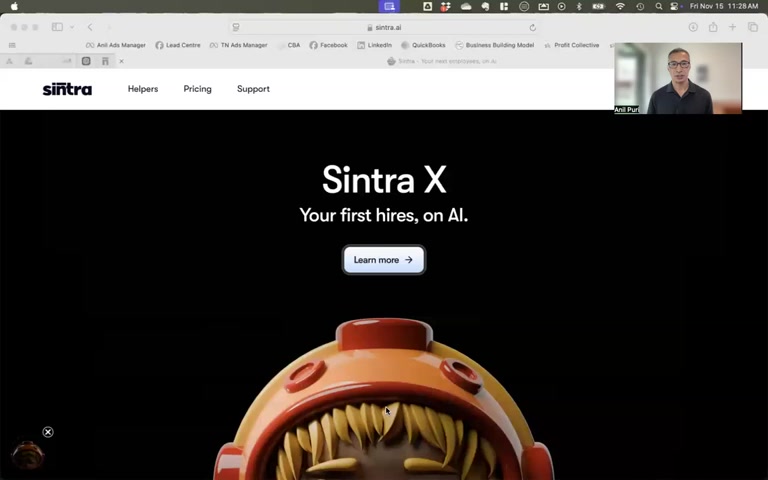768x480 pixels.
Task: Expand the sidebar tab group dropdown arrow
Action: click(x=72, y=27)
